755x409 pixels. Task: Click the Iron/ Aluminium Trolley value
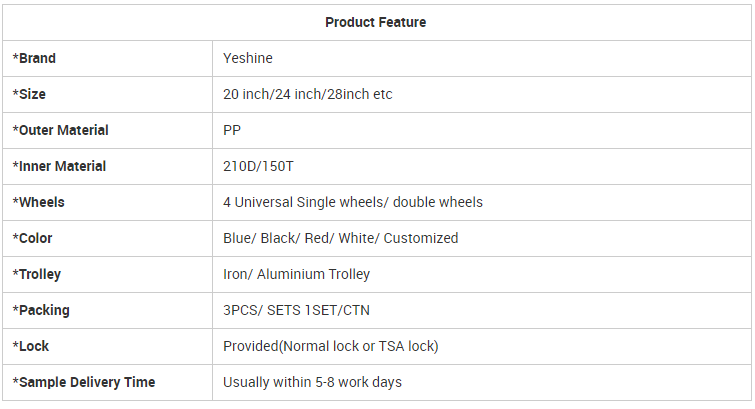click(297, 274)
